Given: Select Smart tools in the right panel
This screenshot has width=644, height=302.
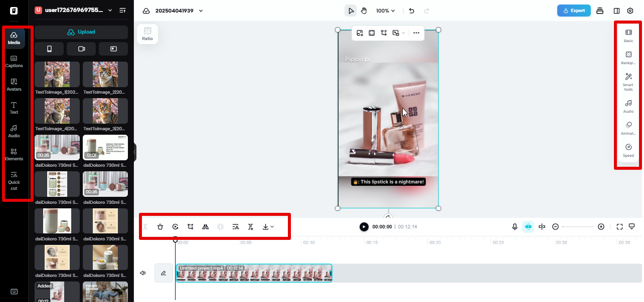Looking at the screenshot, I should [628, 81].
